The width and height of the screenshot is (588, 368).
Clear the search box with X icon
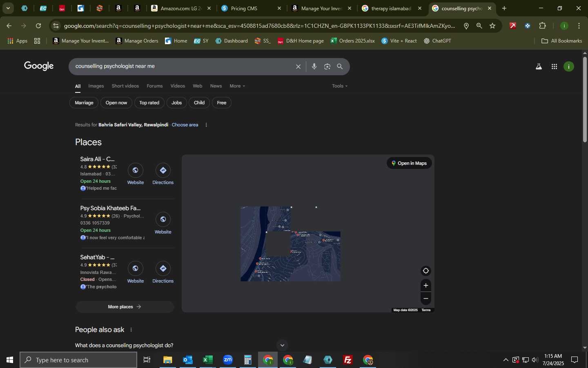tap(298, 67)
